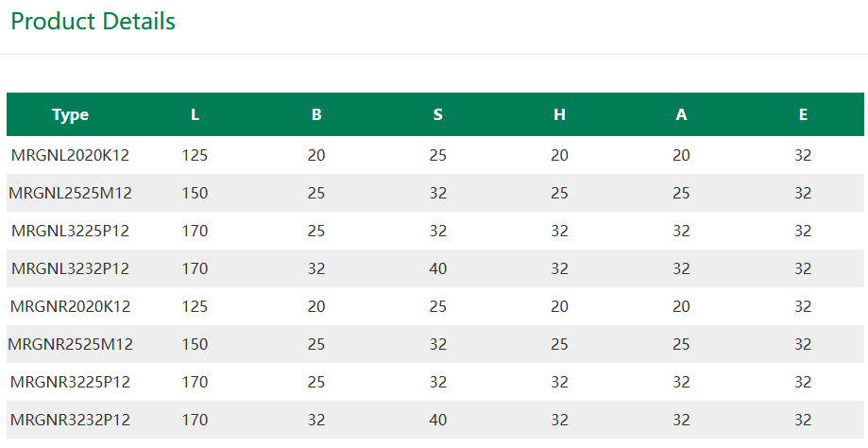868x448 pixels.
Task: Click the S column header
Action: 438,114
